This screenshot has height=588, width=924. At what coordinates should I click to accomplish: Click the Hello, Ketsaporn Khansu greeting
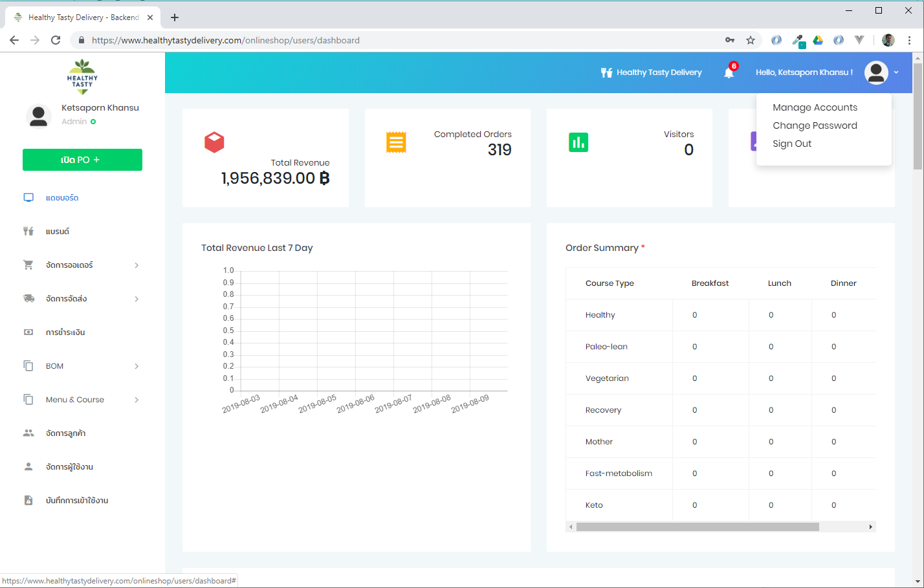(x=804, y=72)
